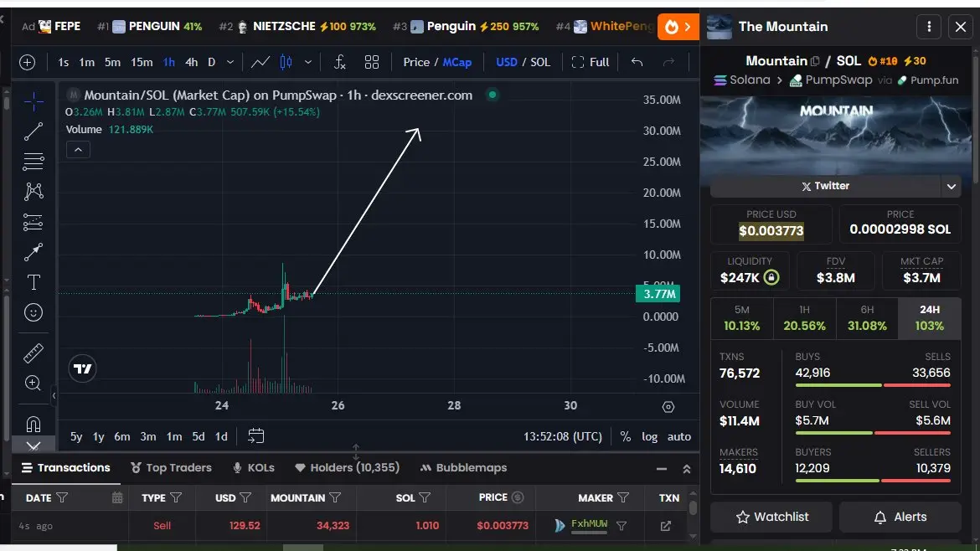Open the indicators fx menu
This screenshot has width=980, height=551.
point(339,62)
